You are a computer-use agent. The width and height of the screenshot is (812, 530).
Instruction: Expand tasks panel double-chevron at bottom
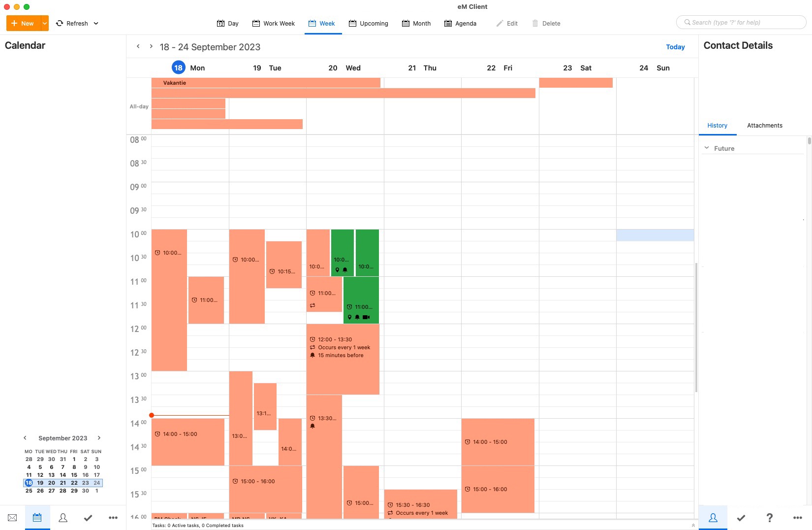coord(693,525)
